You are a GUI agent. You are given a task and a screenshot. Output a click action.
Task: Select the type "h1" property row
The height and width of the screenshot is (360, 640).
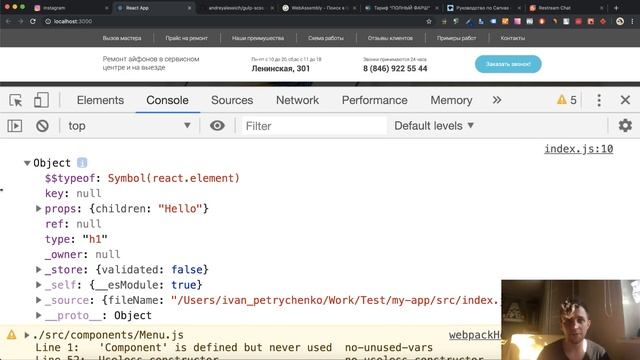(76, 239)
